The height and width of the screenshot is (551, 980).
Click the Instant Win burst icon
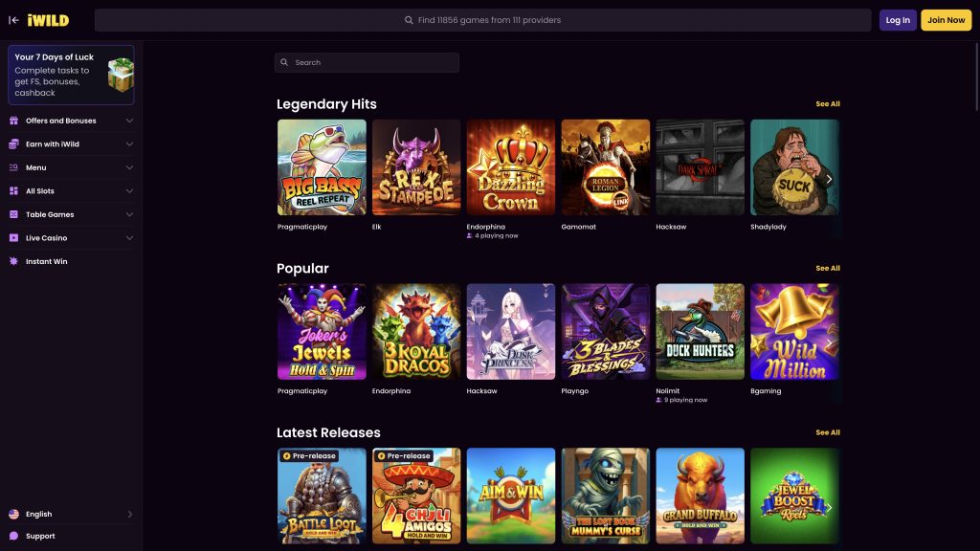coord(13,261)
